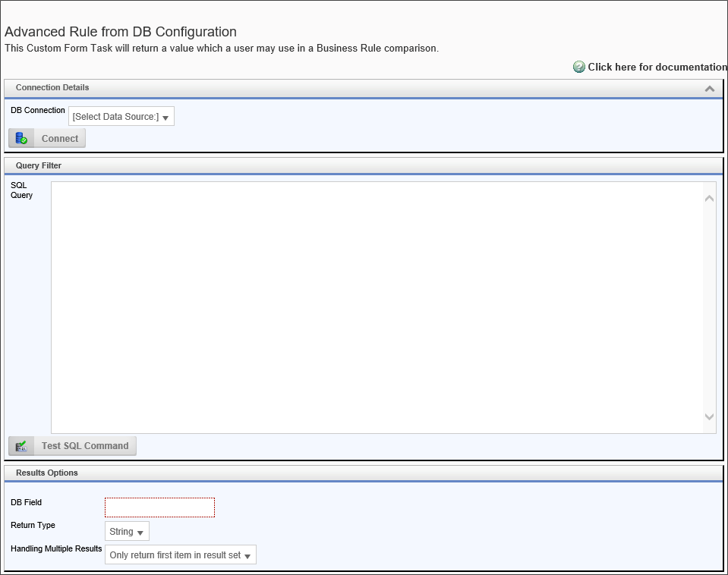Open the Return Type String dropdown

pyautogui.click(x=127, y=532)
